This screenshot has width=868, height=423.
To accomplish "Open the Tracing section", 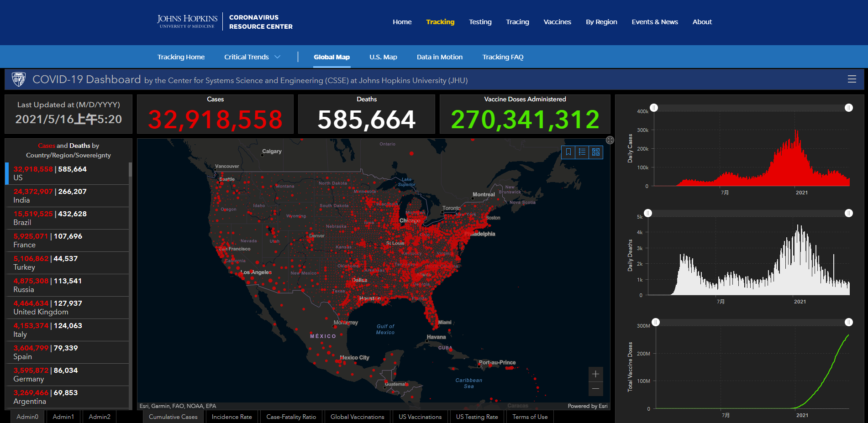I will click(x=517, y=22).
